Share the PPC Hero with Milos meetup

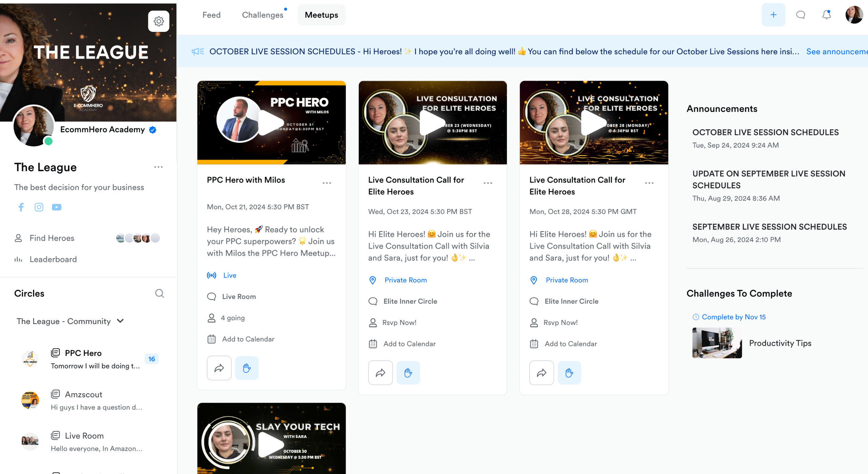219,368
